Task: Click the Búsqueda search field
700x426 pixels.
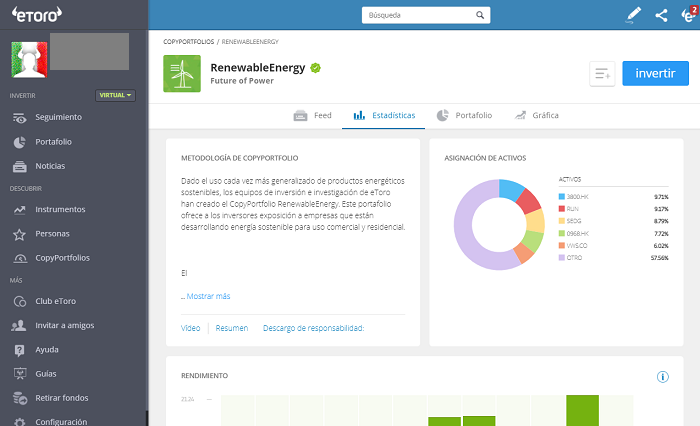Action: click(x=426, y=15)
